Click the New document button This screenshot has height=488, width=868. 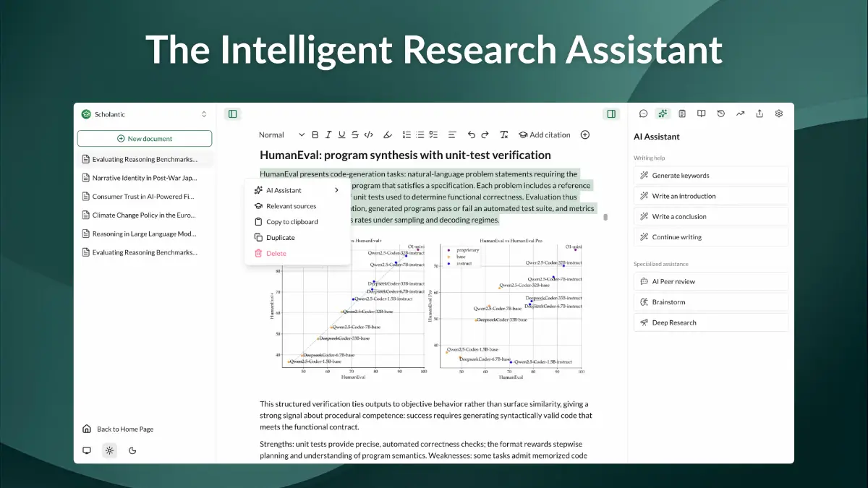tap(145, 139)
